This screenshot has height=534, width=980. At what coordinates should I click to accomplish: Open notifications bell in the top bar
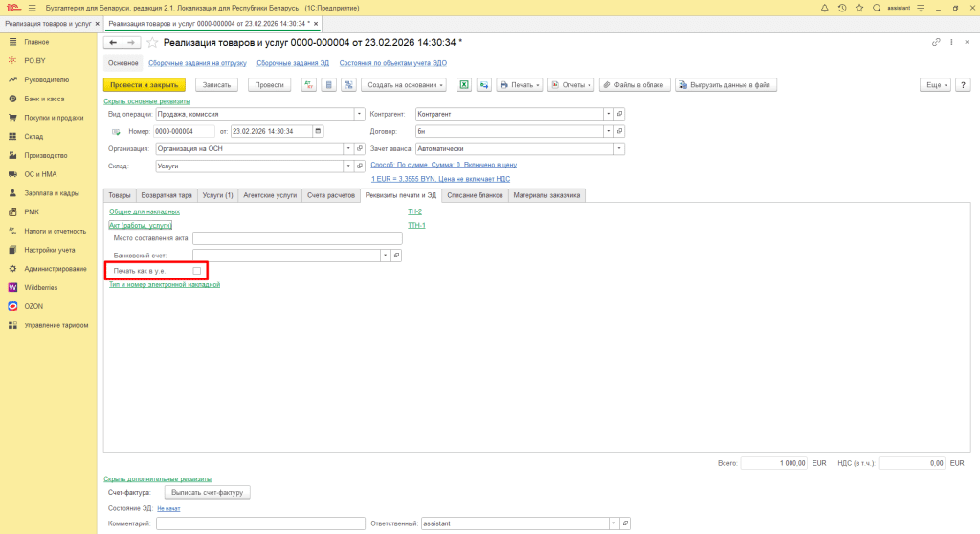click(825, 8)
